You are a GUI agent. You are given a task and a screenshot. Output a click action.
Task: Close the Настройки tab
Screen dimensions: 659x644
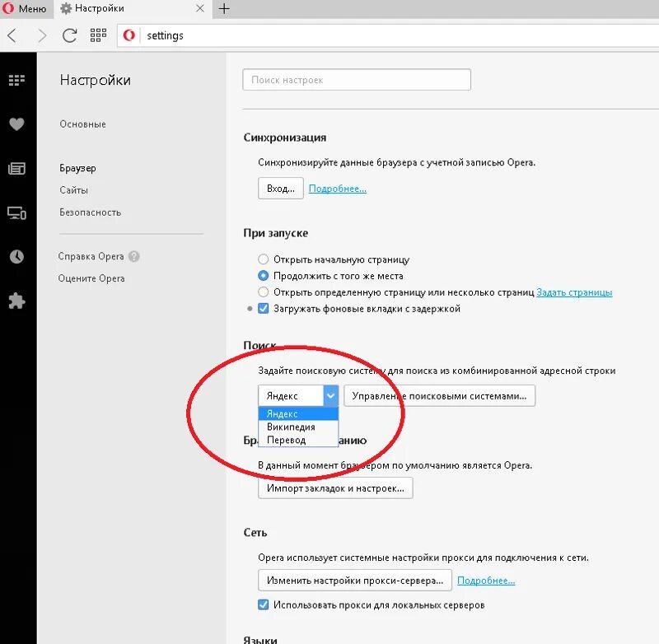200,8
